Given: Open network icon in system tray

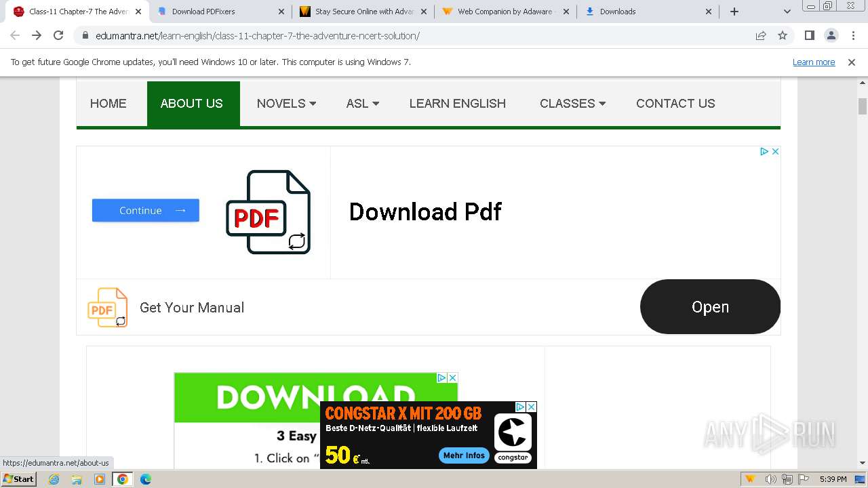Looking at the screenshot, I should [787, 479].
